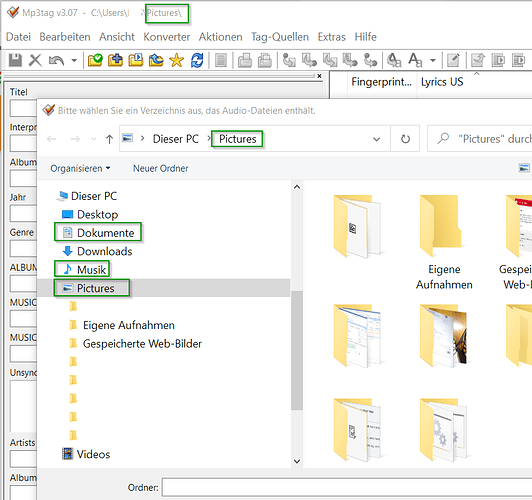Create folder with Neuer Ordner
The height and width of the screenshot is (500, 532).
(160, 168)
